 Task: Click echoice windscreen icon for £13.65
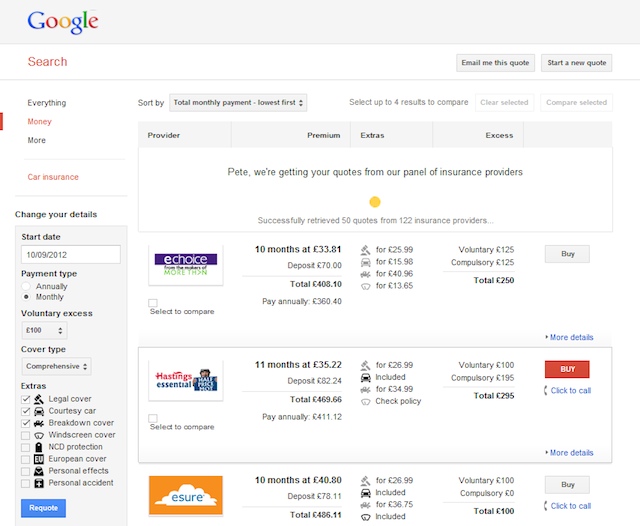pos(365,286)
